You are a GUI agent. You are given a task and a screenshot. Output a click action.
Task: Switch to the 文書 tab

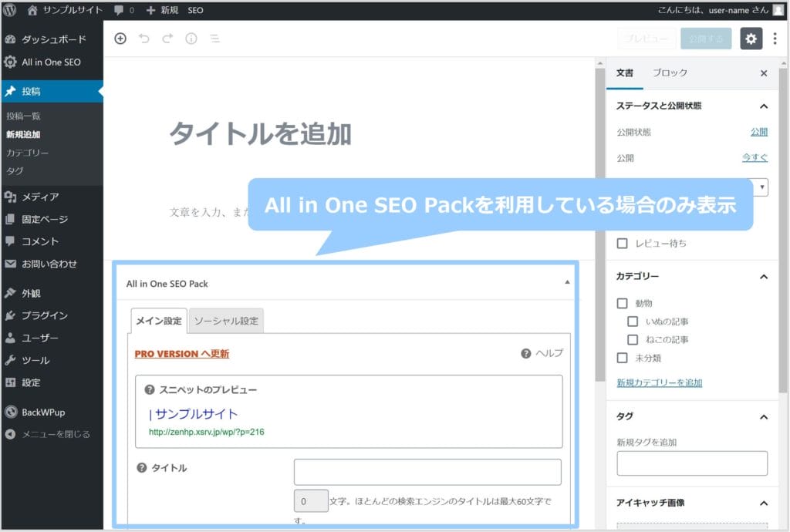(x=625, y=73)
